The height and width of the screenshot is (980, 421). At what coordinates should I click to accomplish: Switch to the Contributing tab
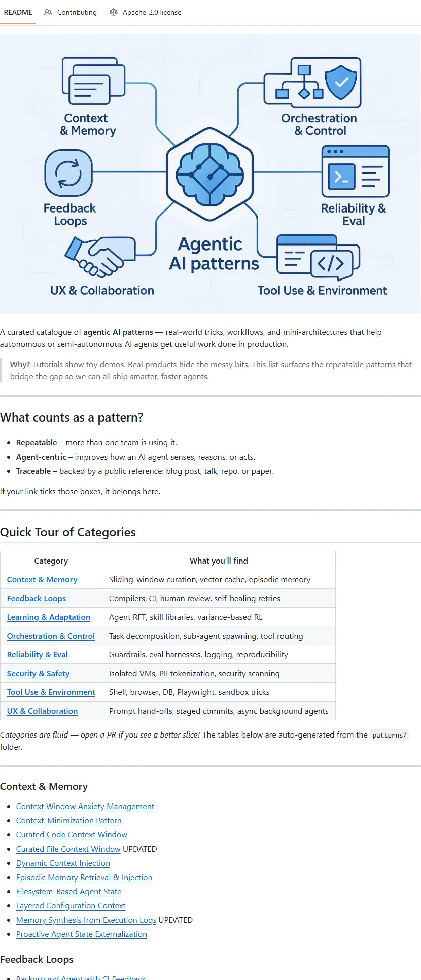coord(77,12)
